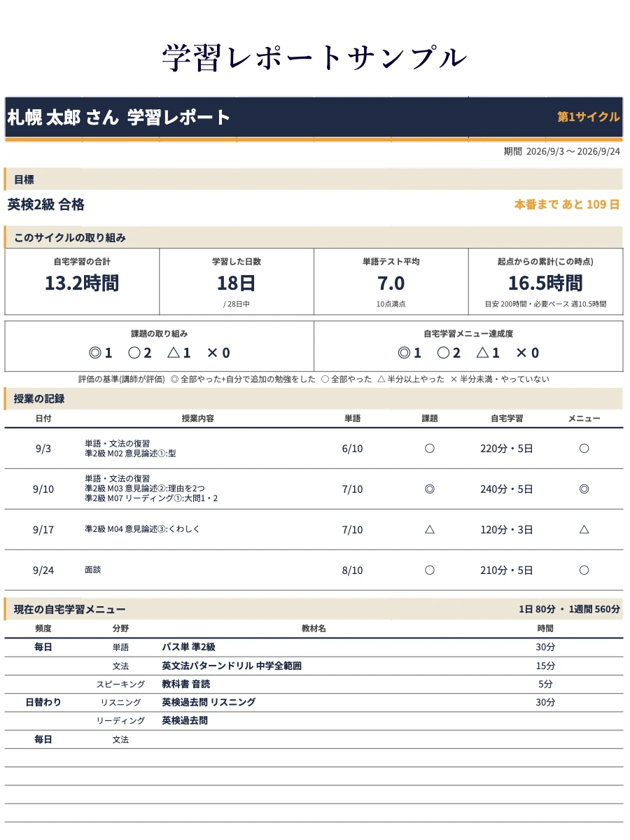Click lesson text 準2級 M07 リーディング①:大問1・2

[151, 498]
